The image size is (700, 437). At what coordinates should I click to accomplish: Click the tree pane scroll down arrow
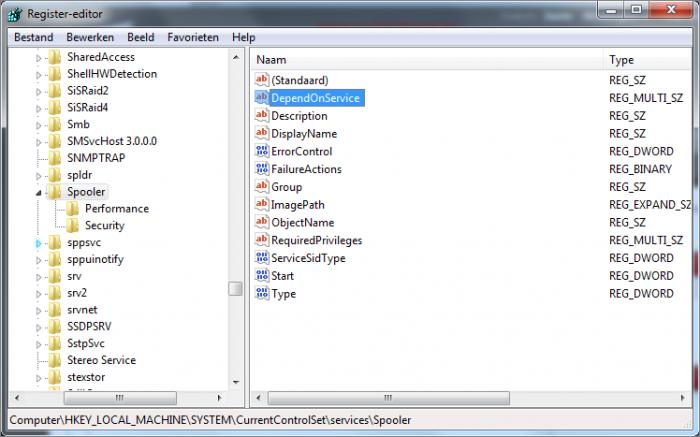236,382
